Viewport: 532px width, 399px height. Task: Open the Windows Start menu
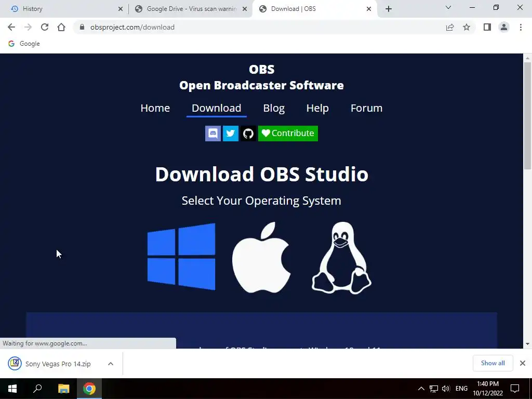tap(12, 389)
